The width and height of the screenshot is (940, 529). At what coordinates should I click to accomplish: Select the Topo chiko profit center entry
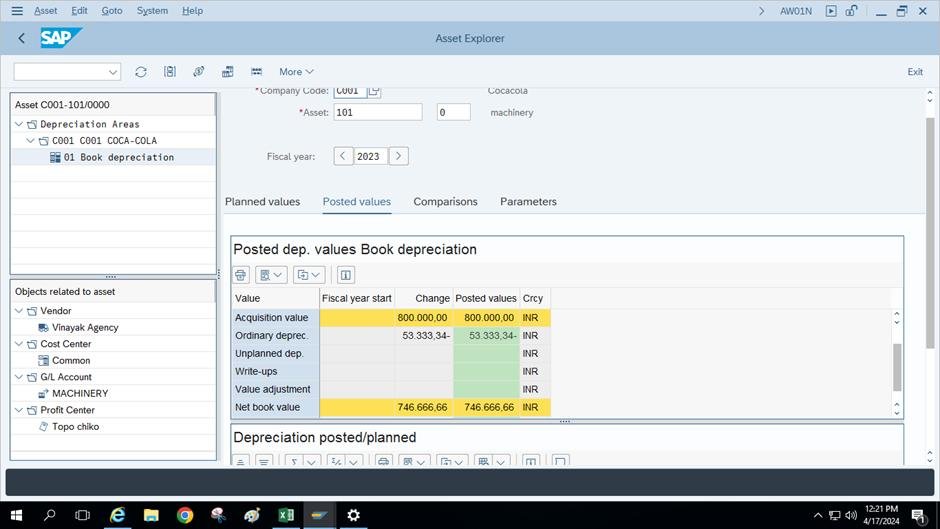click(76, 426)
